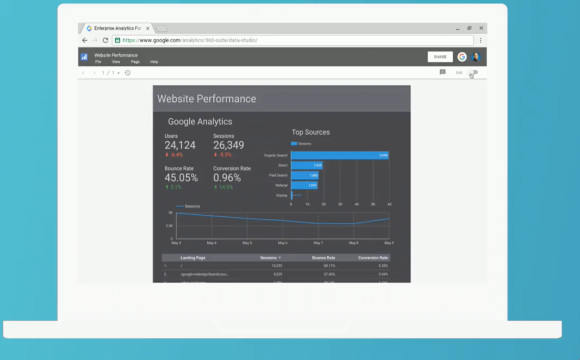Go back with the browser back arrow
The height and width of the screenshot is (360, 580).
[85, 40]
